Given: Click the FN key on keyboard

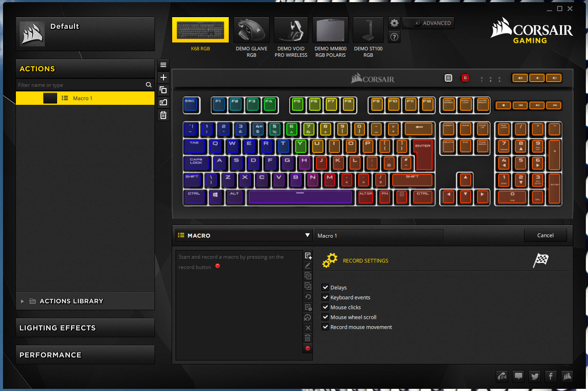Looking at the screenshot, I should pyautogui.click(x=385, y=197).
